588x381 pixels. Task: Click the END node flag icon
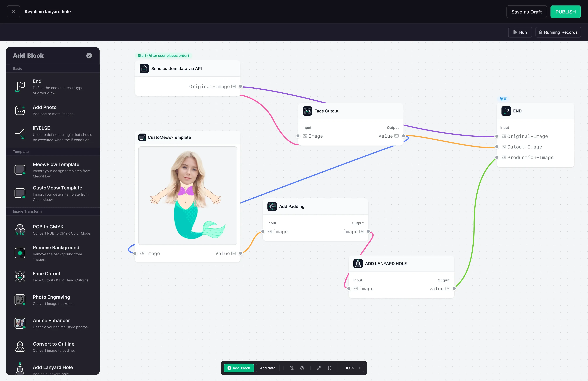point(506,111)
